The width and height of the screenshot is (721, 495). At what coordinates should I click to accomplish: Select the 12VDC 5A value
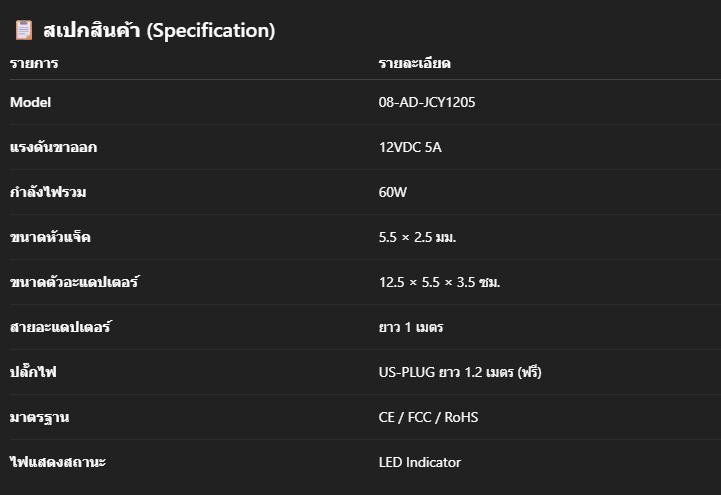point(410,147)
